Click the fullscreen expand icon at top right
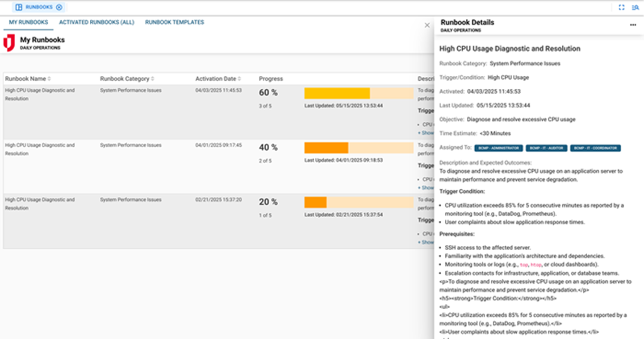Image resolution: width=644 pixels, height=339 pixels. click(621, 7)
